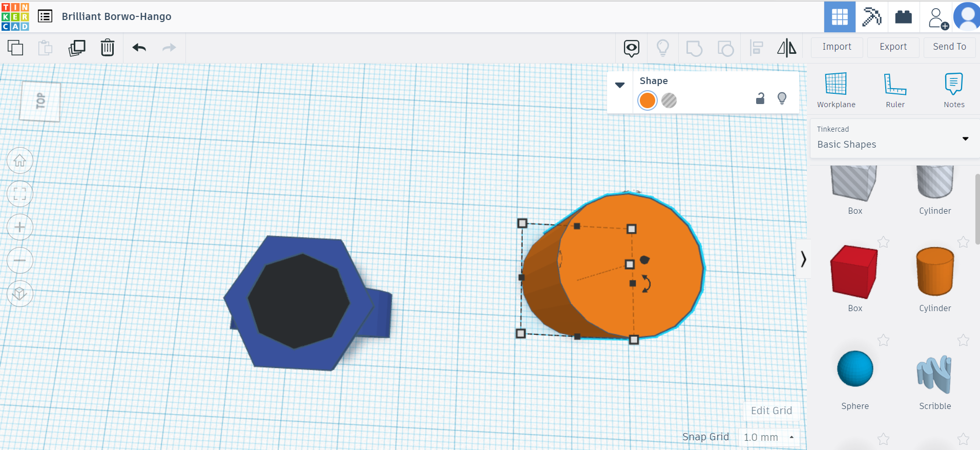Click the Copy tool icon
This screenshot has width=980, height=450.
(15, 48)
